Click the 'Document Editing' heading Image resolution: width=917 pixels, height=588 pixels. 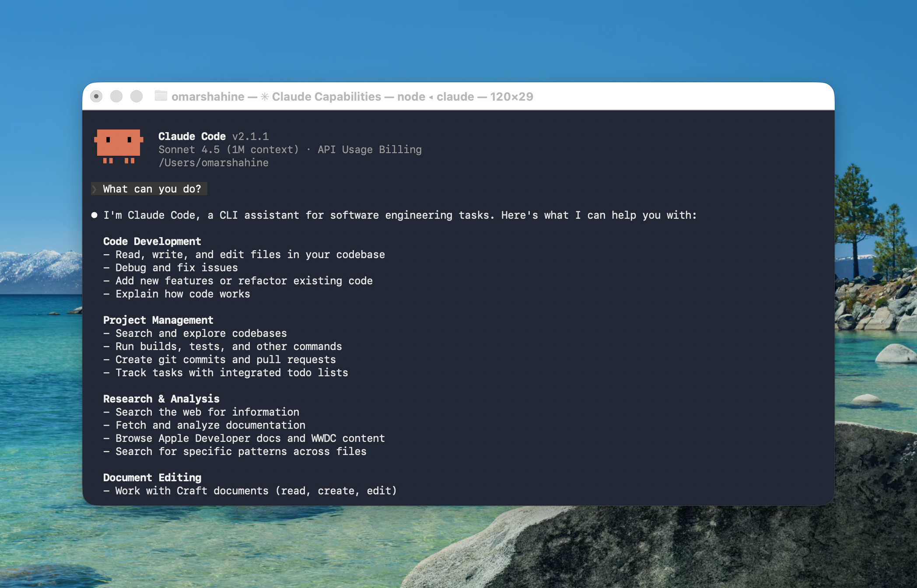click(x=152, y=478)
